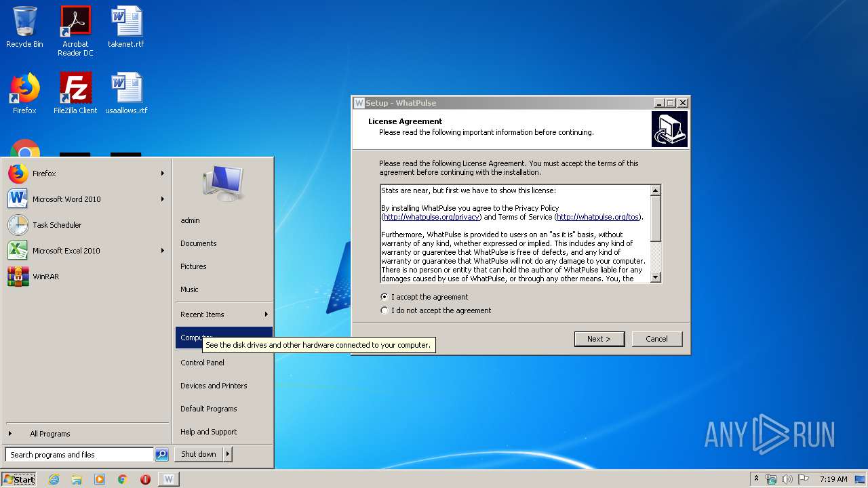Image resolution: width=868 pixels, height=488 pixels.
Task: Open the Recycle Bin desktop icon
Action: (24, 27)
